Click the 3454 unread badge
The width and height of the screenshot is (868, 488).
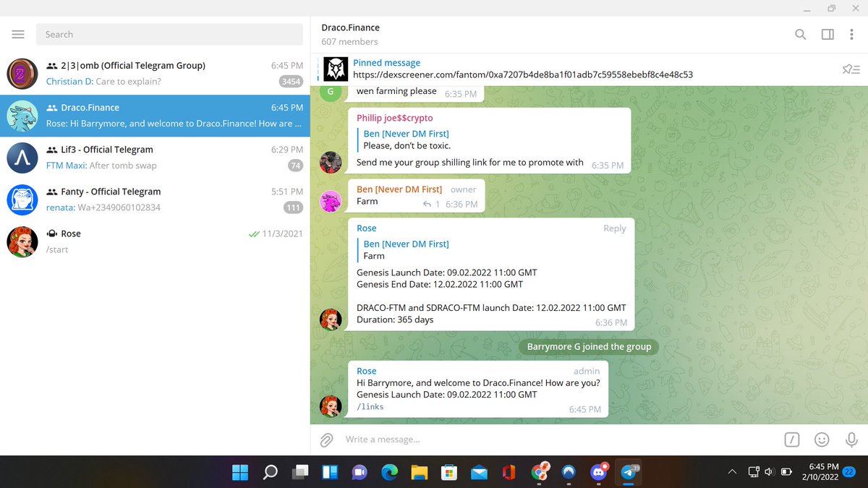291,82
